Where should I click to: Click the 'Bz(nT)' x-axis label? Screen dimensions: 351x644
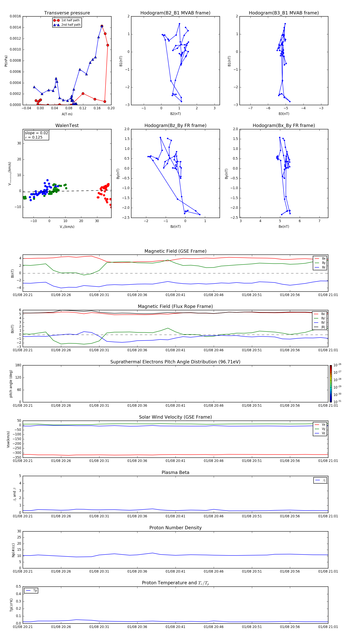(175, 227)
